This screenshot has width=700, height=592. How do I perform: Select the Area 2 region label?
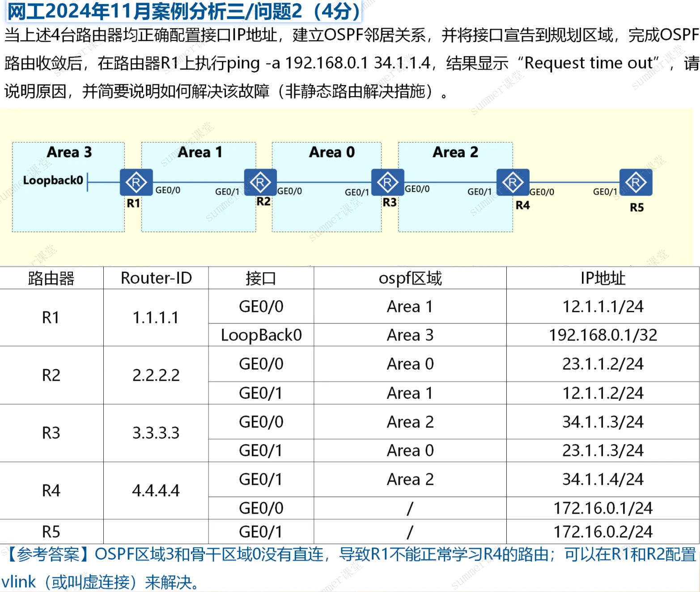(x=455, y=152)
